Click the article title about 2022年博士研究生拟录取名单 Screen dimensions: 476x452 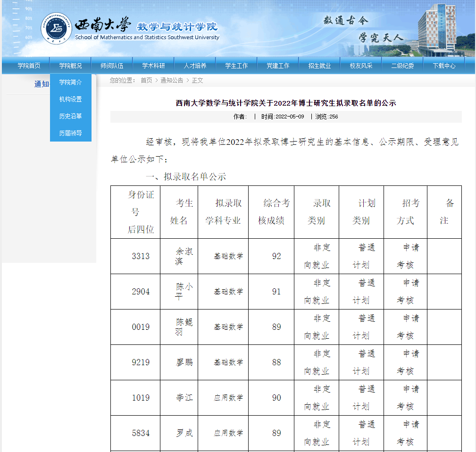click(286, 103)
